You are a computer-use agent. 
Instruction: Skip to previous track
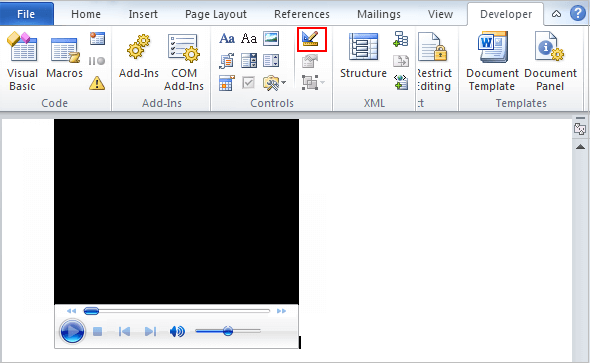[124, 331]
